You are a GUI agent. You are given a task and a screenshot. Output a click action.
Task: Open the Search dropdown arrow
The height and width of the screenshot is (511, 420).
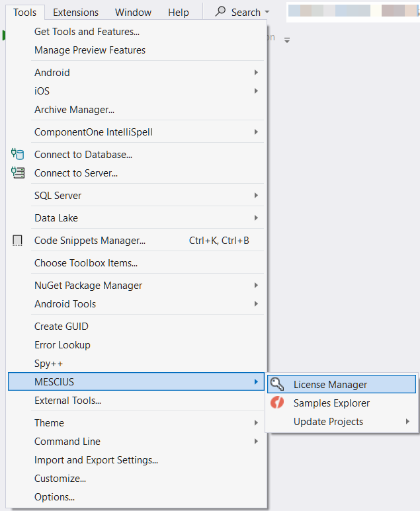click(x=267, y=13)
